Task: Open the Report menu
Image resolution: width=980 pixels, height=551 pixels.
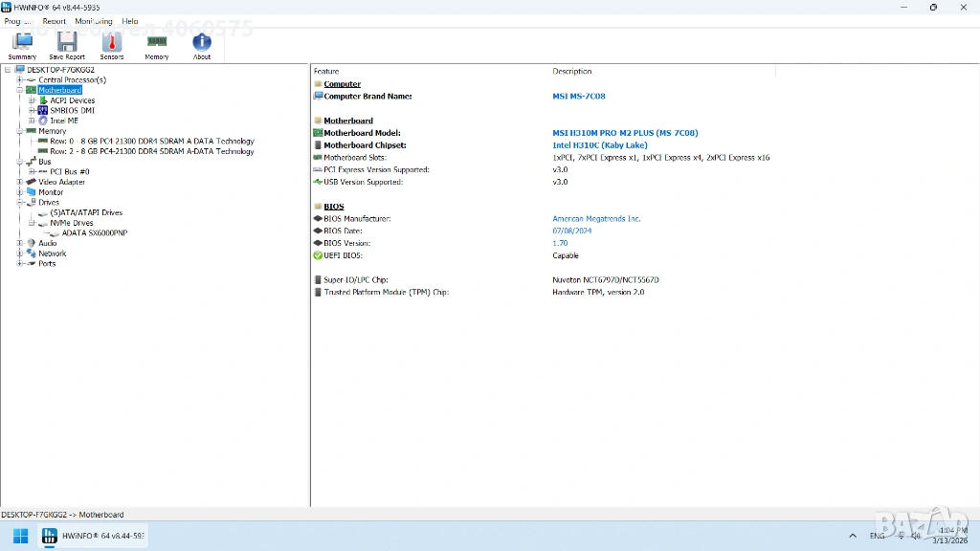Action: [x=55, y=21]
